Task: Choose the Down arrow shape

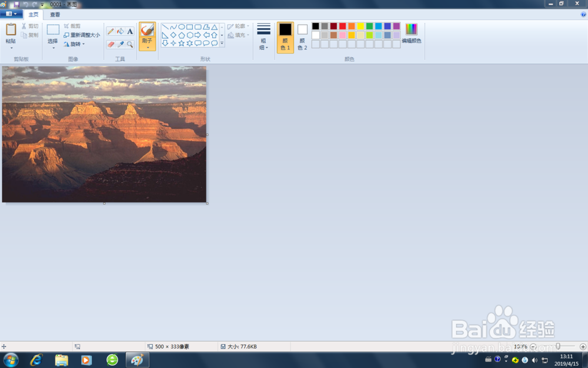Action: pos(165,44)
